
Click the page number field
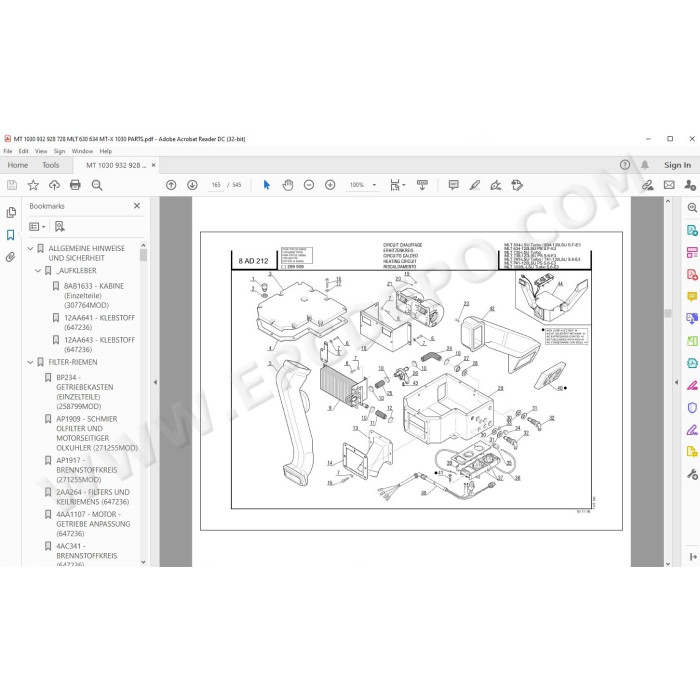[x=216, y=185]
